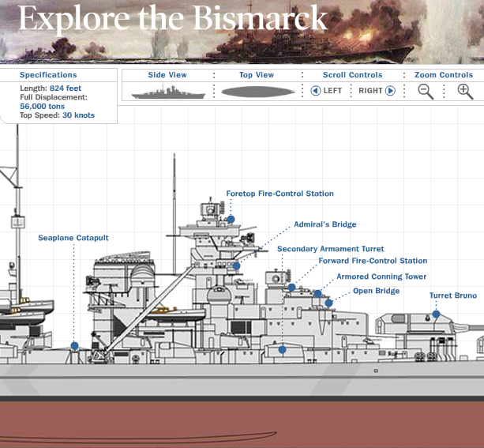This screenshot has width=484, height=448.
Task: Click the Armored Conning Tower hotspot dot
Action: 317,293
